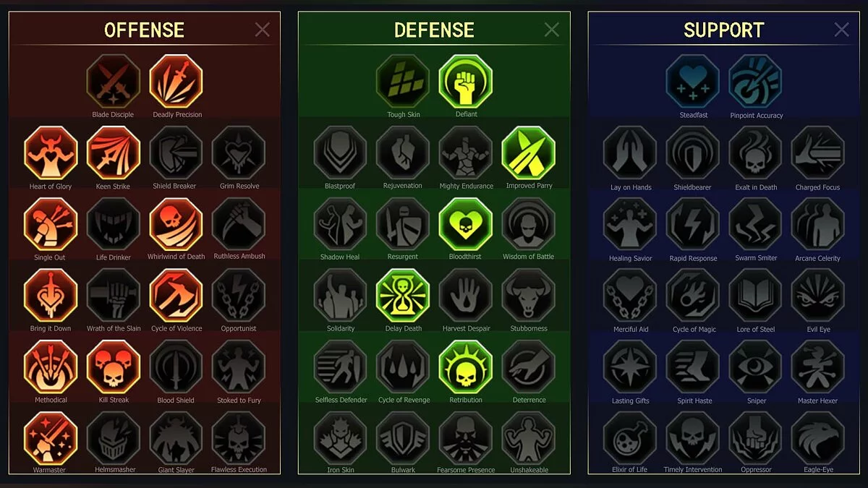Select the Kill Streak mastery
The height and width of the screenshot is (488, 868).
pyautogui.click(x=114, y=367)
